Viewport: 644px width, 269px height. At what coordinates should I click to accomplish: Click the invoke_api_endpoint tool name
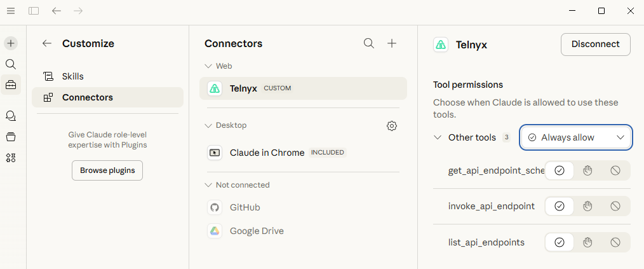pyautogui.click(x=491, y=206)
